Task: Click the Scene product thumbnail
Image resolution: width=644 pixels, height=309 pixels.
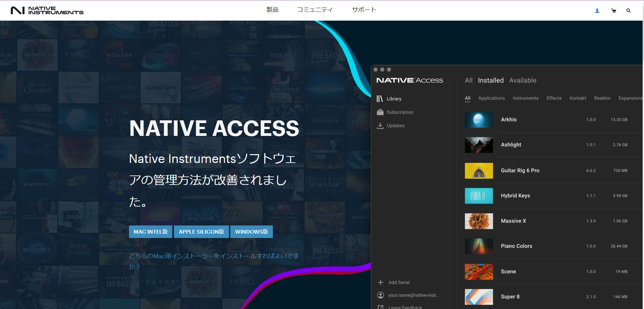Action: 479,272
